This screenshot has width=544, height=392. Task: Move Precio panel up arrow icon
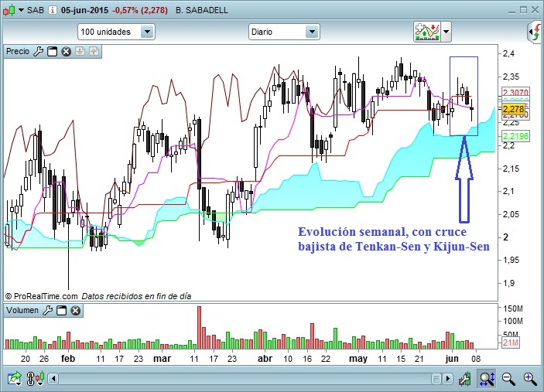94,52
